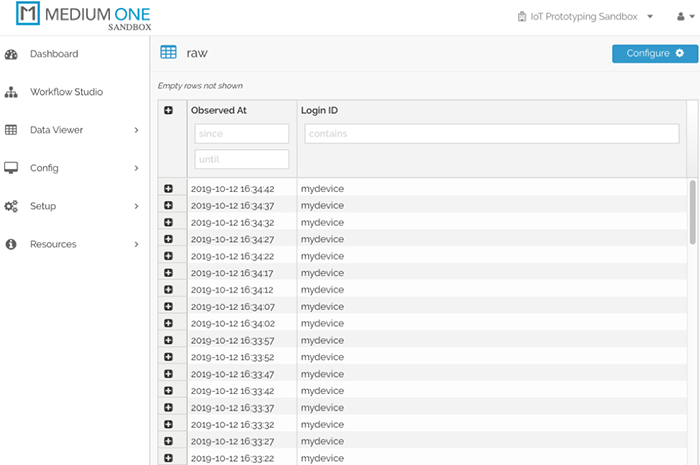Expand the Setup submenu chevron
The height and width of the screenshot is (465, 700).
tap(136, 206)
